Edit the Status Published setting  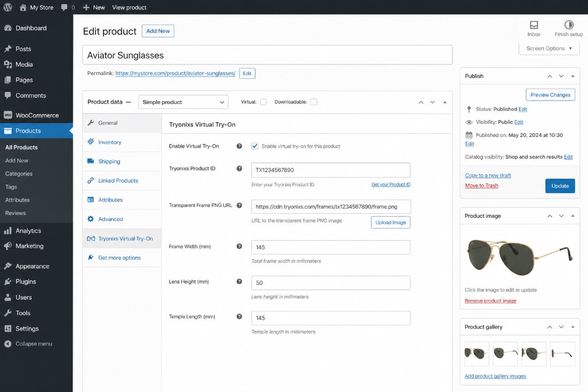pyautogui.click(x=523, y=109)
